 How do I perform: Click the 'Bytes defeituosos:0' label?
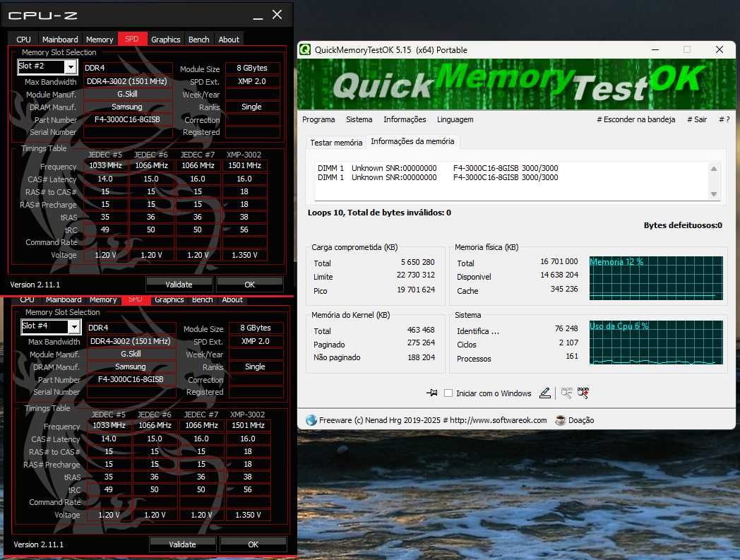tap(683, 225)
